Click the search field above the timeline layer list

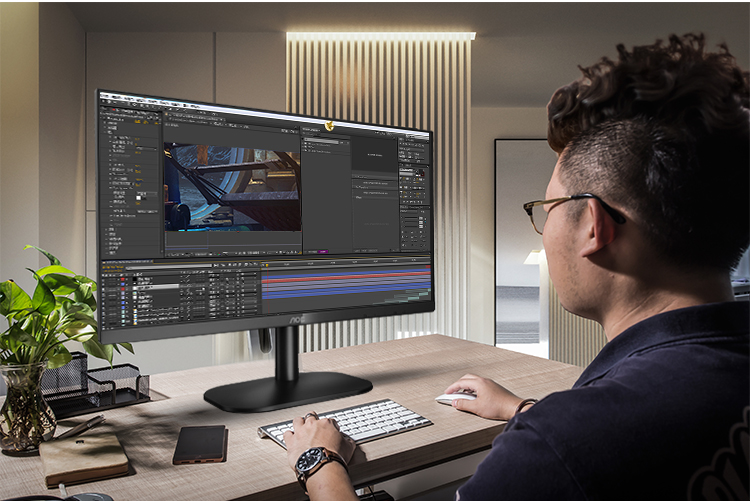tap(168, 266)
